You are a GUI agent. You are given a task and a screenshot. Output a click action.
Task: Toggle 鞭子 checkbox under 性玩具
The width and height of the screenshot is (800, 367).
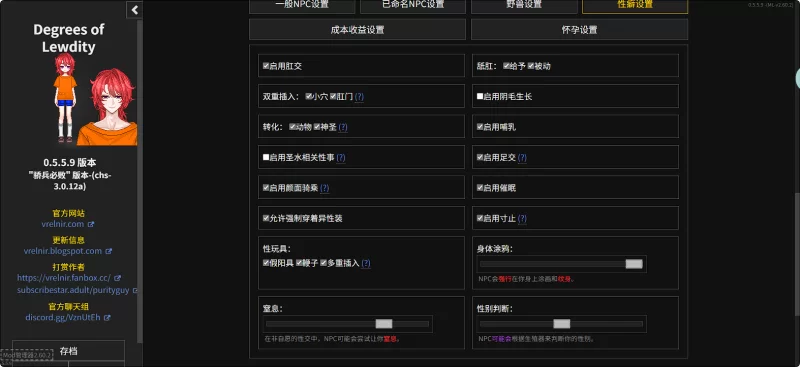[x=298, y=263]
